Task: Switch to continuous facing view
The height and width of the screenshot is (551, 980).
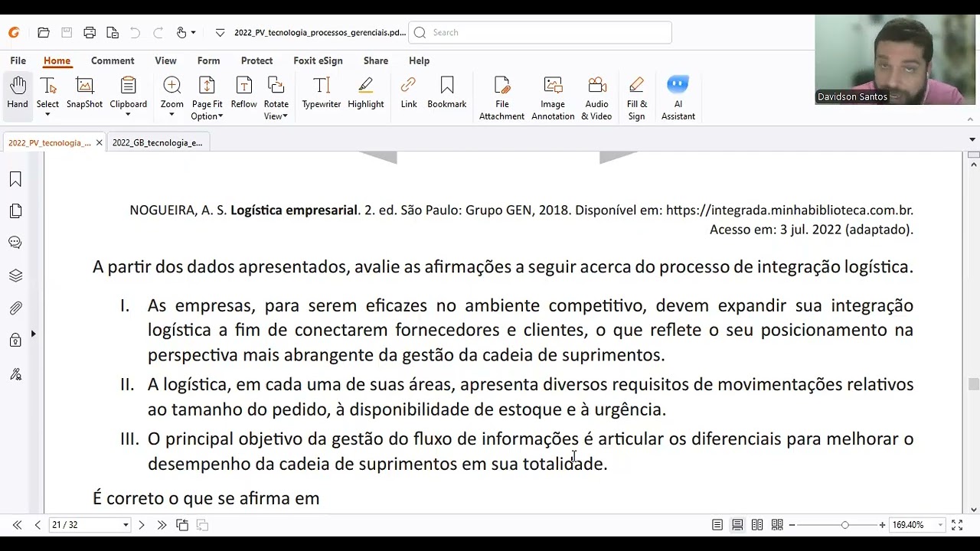Action: (777, 525)
